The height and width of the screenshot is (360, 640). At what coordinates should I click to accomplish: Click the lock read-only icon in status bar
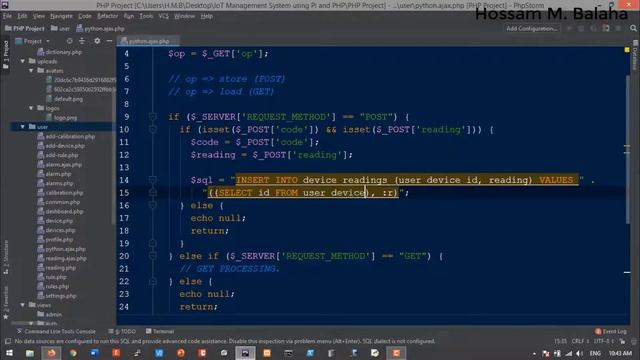[x=622, y=341]
